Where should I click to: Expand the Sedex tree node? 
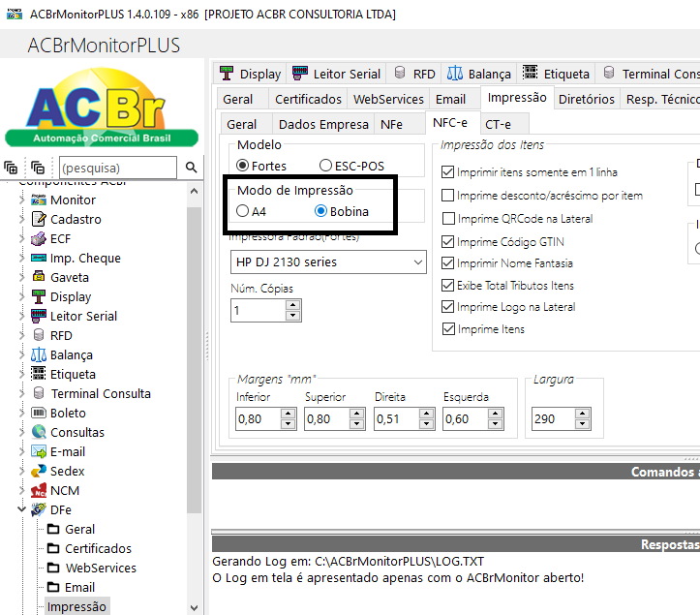tap(21, 471)
